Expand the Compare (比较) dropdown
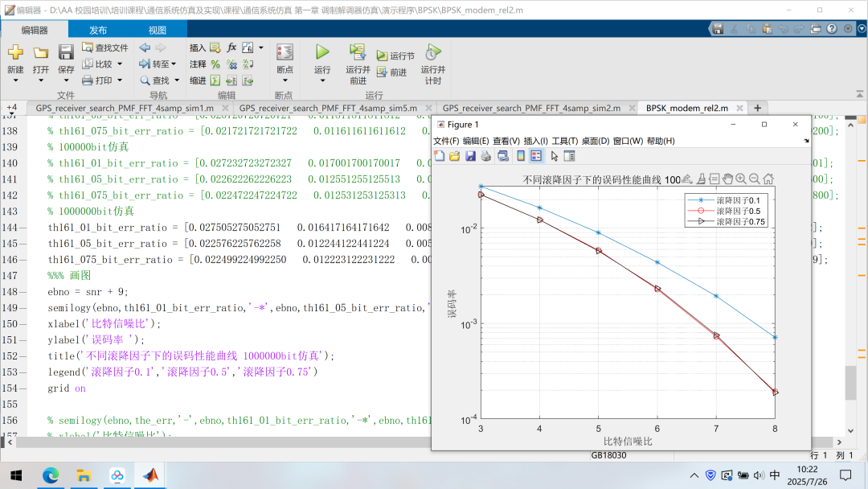This screenshot has width=868, height=489. click(x=121, y=64)
